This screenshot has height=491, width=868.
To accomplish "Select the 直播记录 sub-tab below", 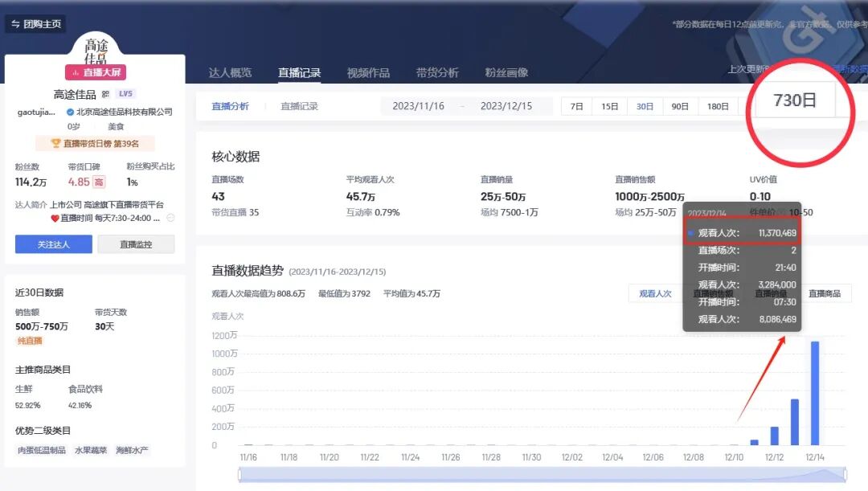I will [300, 106].
